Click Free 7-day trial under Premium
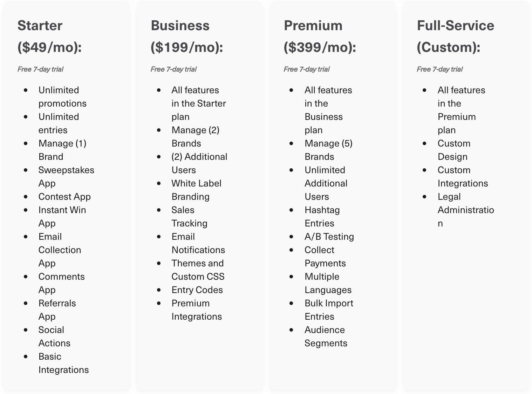Image resolution: width=532 pixels, height=394 pixels. coord(307,69)
